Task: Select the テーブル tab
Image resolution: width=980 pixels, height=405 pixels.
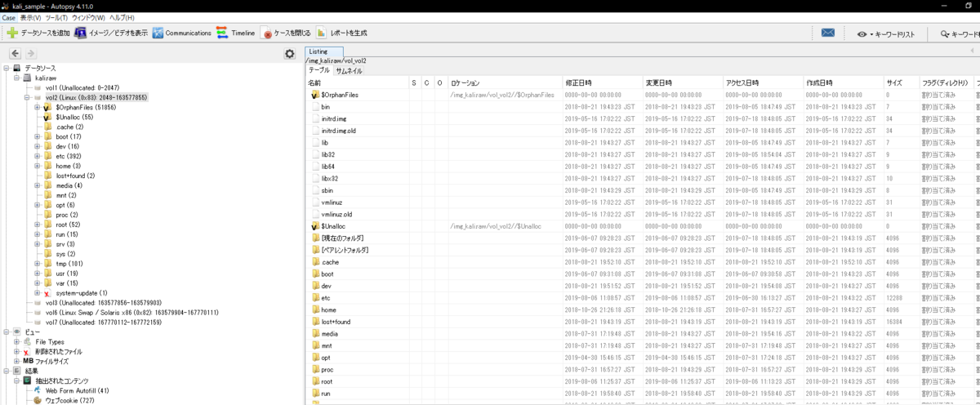Action: pos(319,71)
